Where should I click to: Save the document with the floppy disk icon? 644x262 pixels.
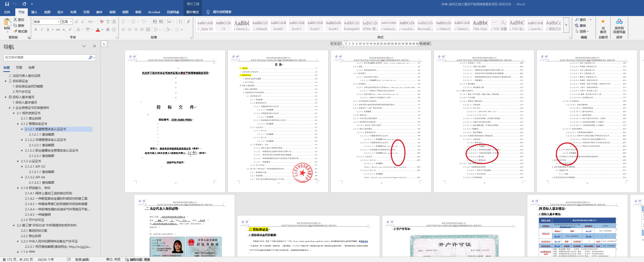pos(7,4)
